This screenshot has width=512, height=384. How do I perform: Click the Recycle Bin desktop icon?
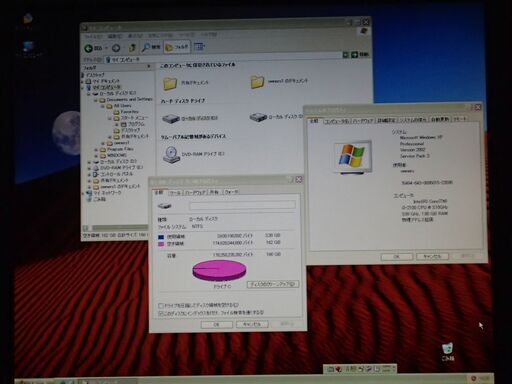[447, 348]
